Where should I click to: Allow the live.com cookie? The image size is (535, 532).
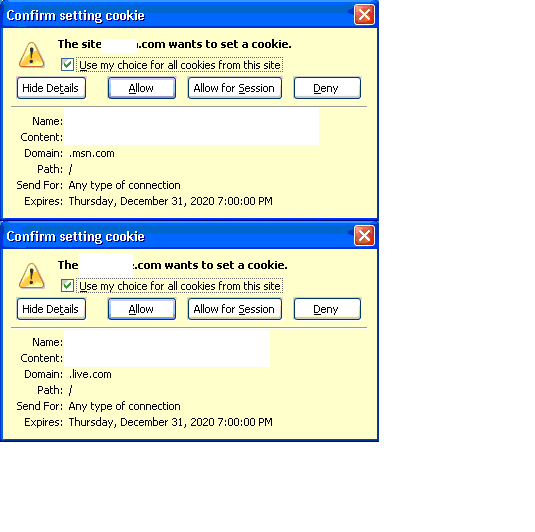[x=142, y=309]
